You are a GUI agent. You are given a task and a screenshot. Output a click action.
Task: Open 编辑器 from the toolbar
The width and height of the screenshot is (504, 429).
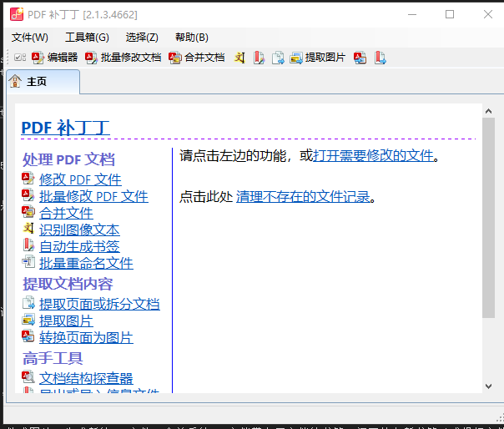point(55,58)
